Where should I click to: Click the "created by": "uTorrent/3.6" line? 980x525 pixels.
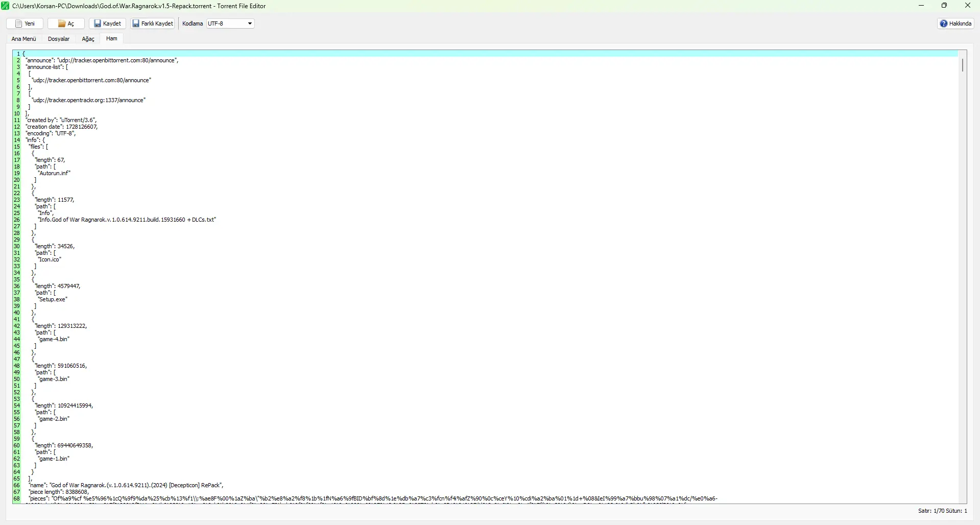click(61, 120)
